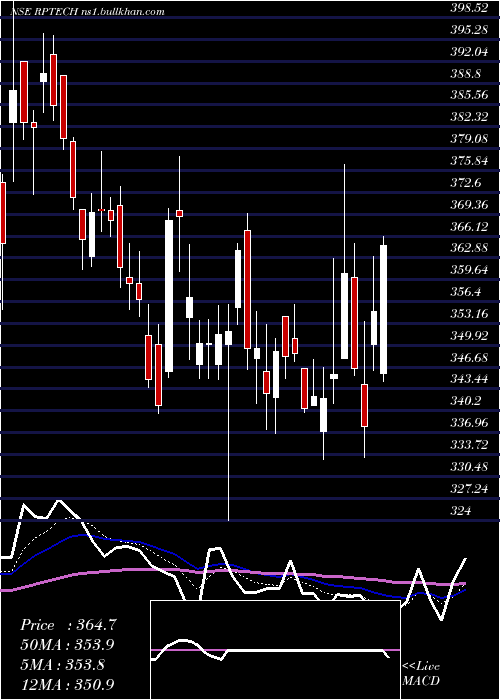Click the NSE RPTECH ns1.bullkhan.com title text
Viewport: 500px width, 700px height.
pos(88,12)
